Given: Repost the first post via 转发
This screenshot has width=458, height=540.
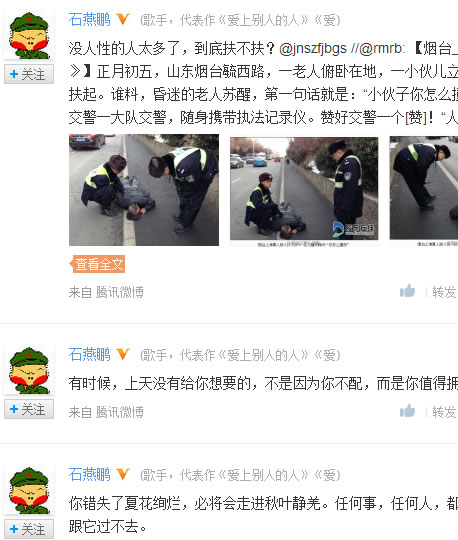Looking at the screenshot, I should click(x=444, y=292).
